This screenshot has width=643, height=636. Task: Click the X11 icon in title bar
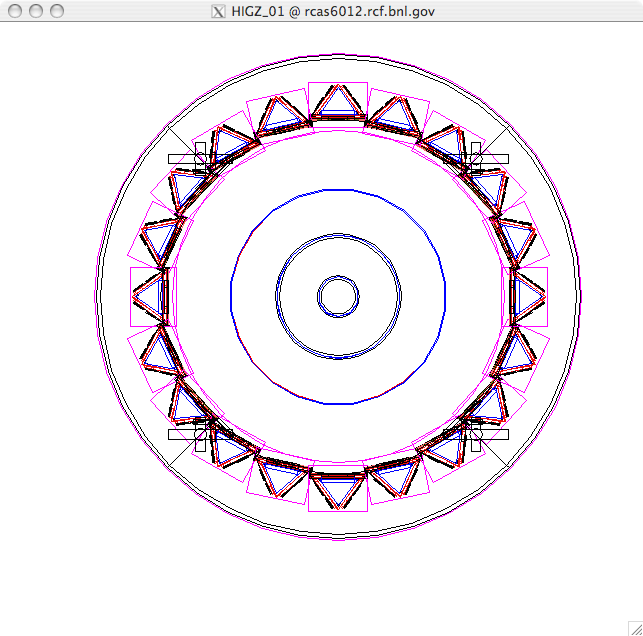220,11
